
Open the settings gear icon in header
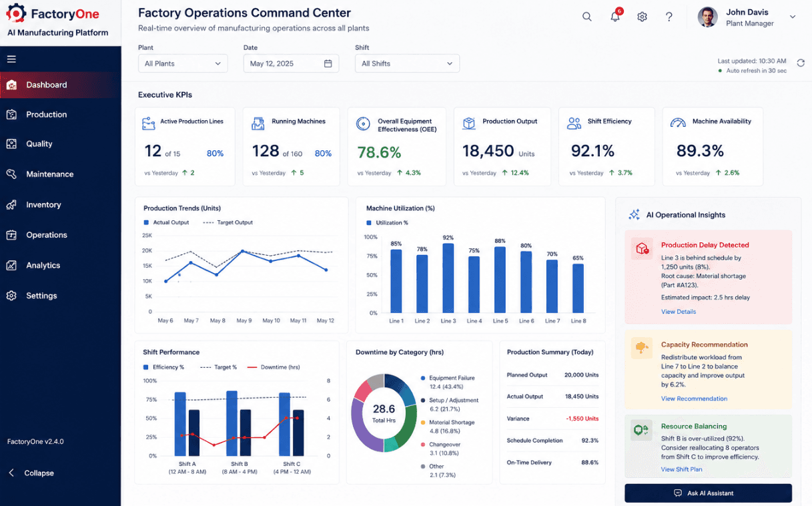coord(642,17)
